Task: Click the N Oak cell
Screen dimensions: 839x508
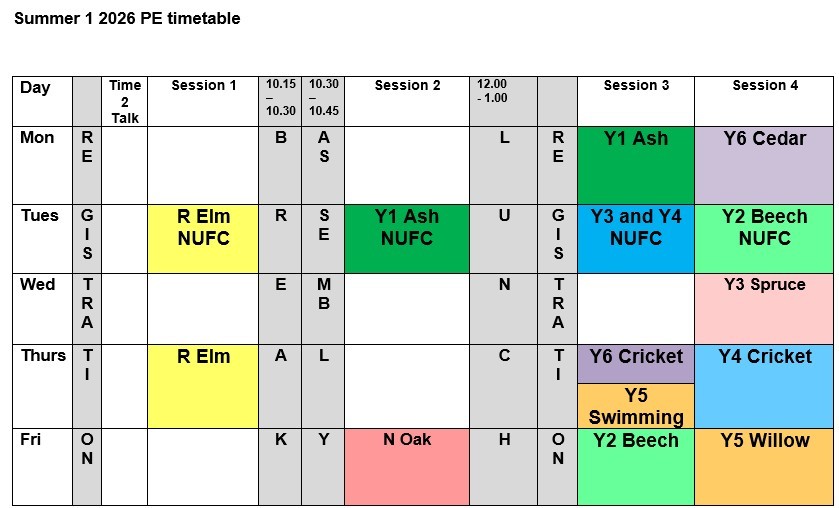Action: (x=407, y=467)
